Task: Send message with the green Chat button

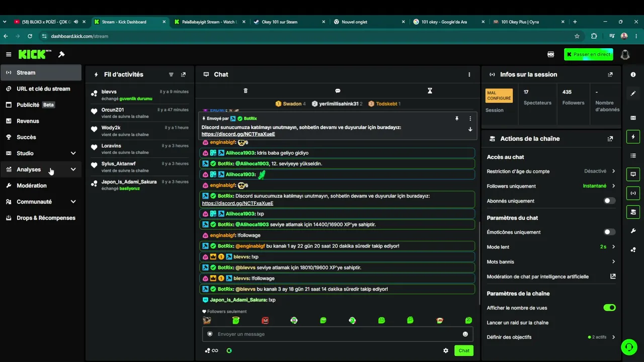Action: pos(464,350)
